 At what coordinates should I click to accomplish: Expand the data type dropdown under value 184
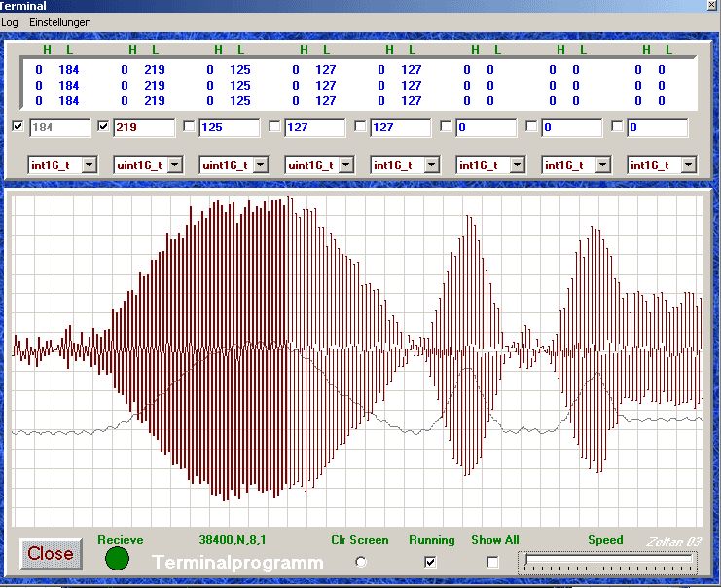click(89, 165)
